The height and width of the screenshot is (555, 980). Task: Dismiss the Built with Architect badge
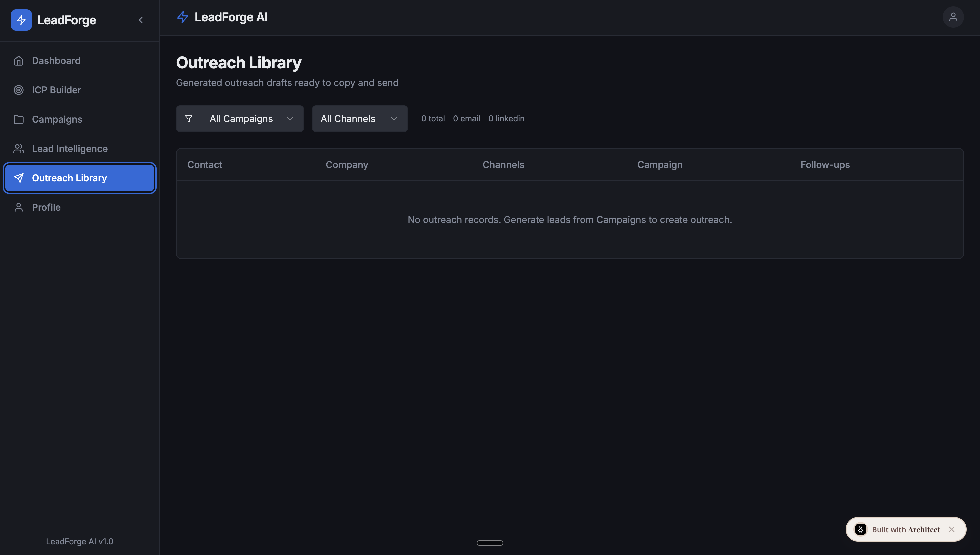951,529
